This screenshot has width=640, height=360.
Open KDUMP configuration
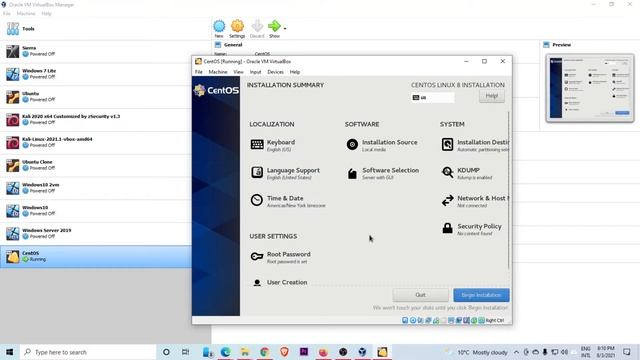pos(467,173)
